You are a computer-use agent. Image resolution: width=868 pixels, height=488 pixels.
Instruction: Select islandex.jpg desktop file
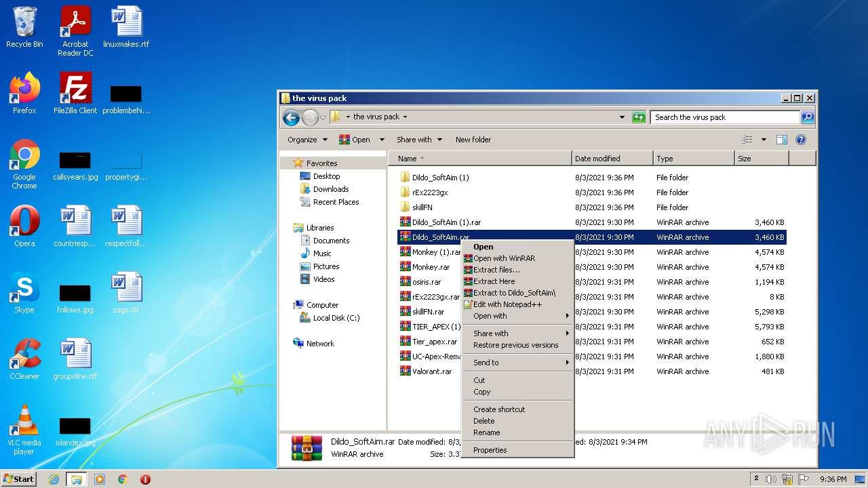tap(75, 431)
